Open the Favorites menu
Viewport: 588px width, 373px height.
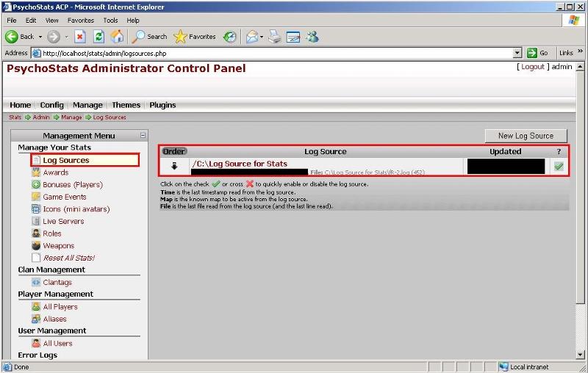[x=81, y=21]
